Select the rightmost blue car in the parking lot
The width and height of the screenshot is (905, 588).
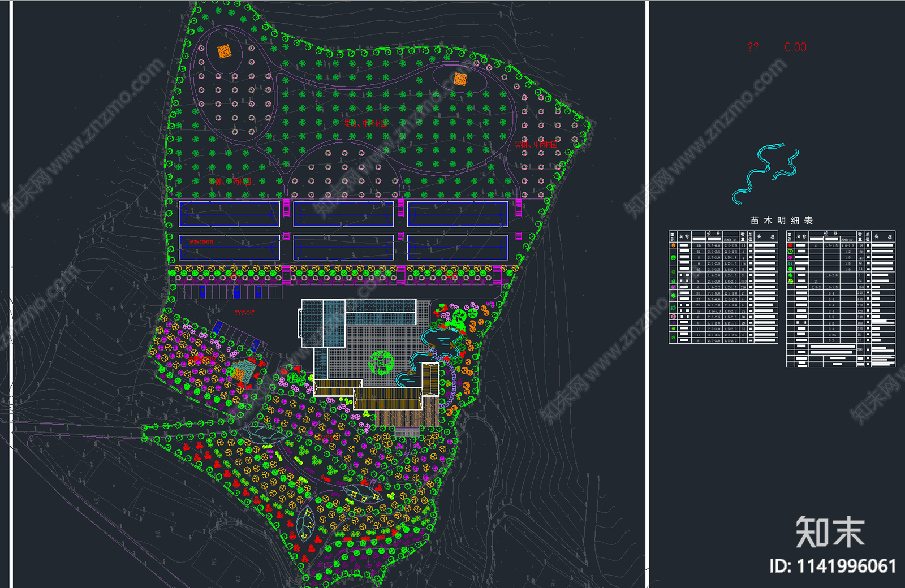(x=258, y=291)
